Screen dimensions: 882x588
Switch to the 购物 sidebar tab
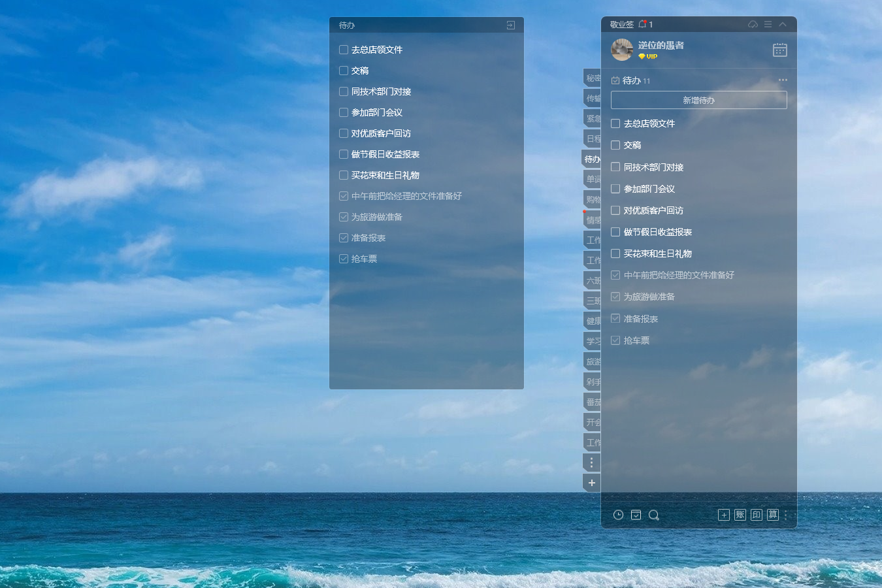click(x=592, y=199)
